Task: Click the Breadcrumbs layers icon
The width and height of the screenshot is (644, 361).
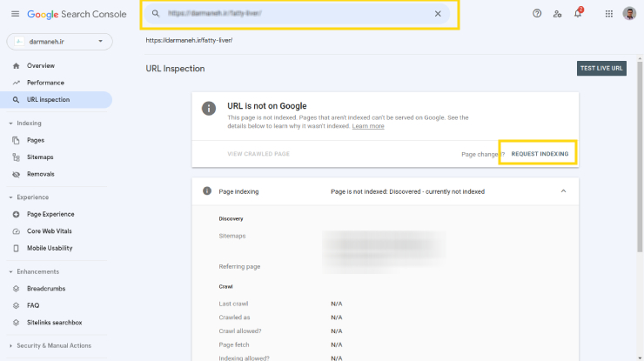Action: point(16,289)
